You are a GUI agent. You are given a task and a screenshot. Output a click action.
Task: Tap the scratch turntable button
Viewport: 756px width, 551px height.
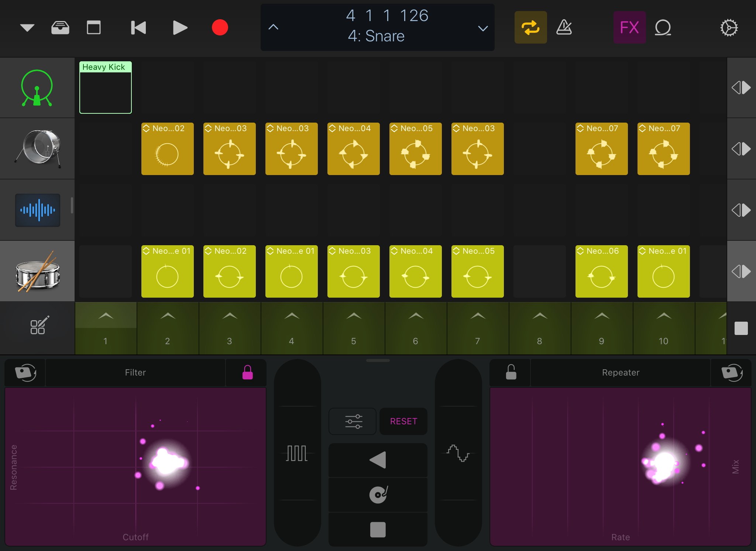pyautogui.click(x=378, y=494)
